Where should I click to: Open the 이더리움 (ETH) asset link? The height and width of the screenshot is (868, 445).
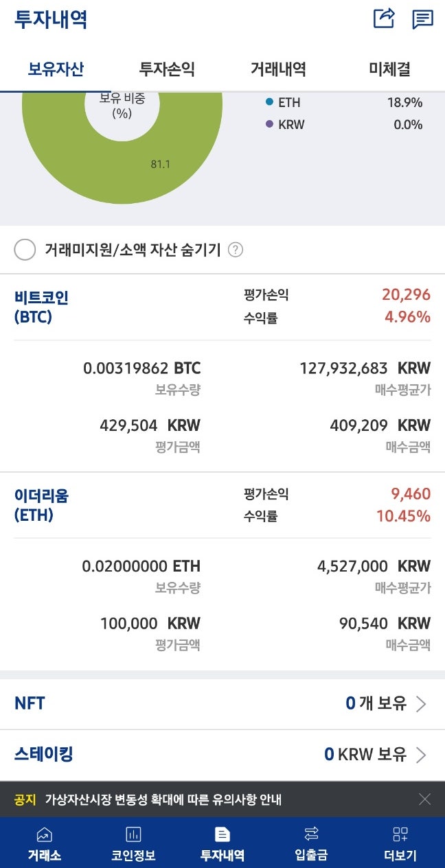tap(41, 505)
